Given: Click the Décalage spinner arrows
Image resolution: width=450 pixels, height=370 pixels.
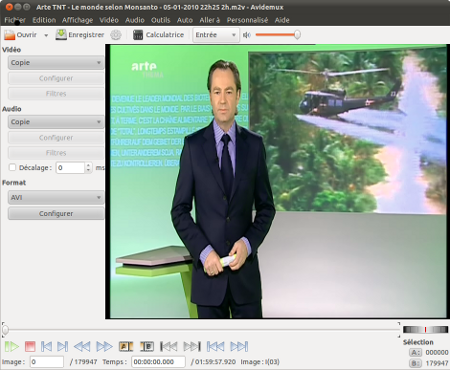Looking at the screenshot, I should (x=88, y=168).
